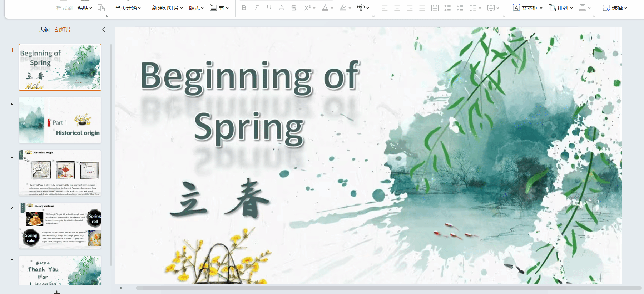The width and height of the screenshot is (644, 294).
Task: Toggle bold formatting
Action: pyautogui.click(x=244, y=8)
